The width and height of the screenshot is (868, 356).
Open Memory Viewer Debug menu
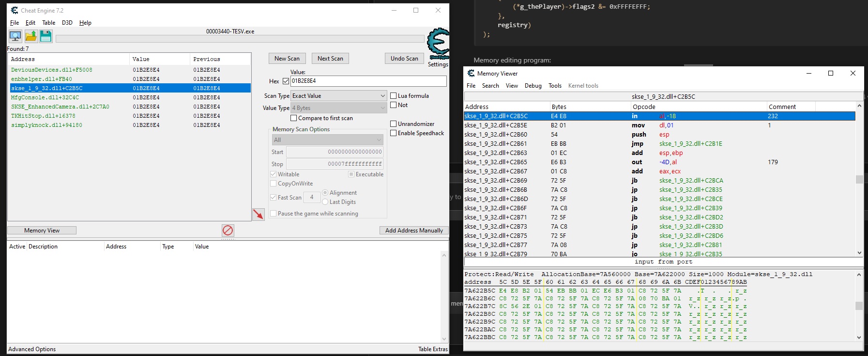click(533, 86)
